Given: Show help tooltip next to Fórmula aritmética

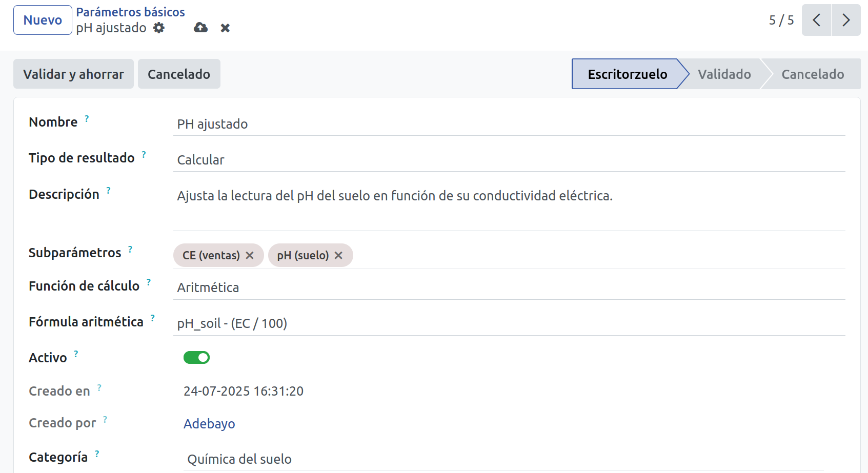Looking at the screenshot, I should pos(153,318).
